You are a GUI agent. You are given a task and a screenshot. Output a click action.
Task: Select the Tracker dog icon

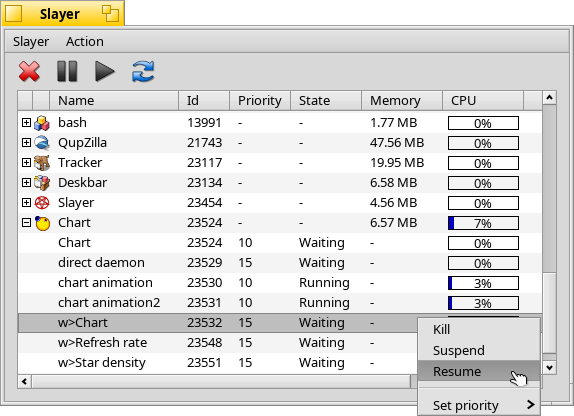pyautogui.click(x=42, y=163)
